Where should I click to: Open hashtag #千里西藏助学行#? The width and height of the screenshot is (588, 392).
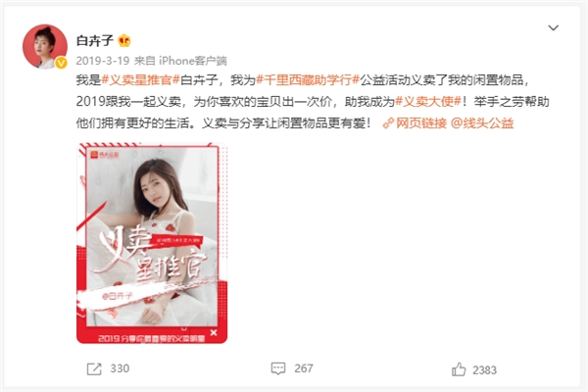coord(308,80)
